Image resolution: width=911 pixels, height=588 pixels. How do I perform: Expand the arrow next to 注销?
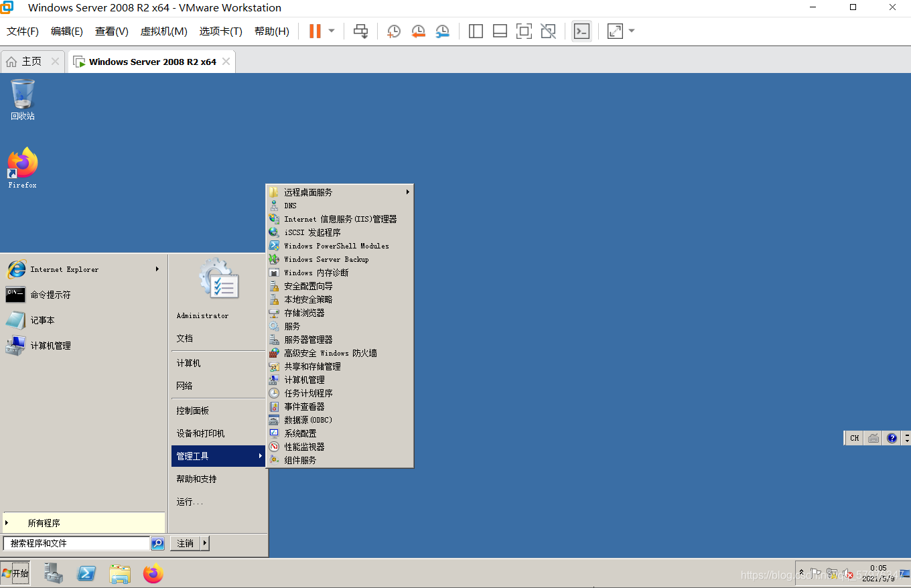tap(205, 543)
